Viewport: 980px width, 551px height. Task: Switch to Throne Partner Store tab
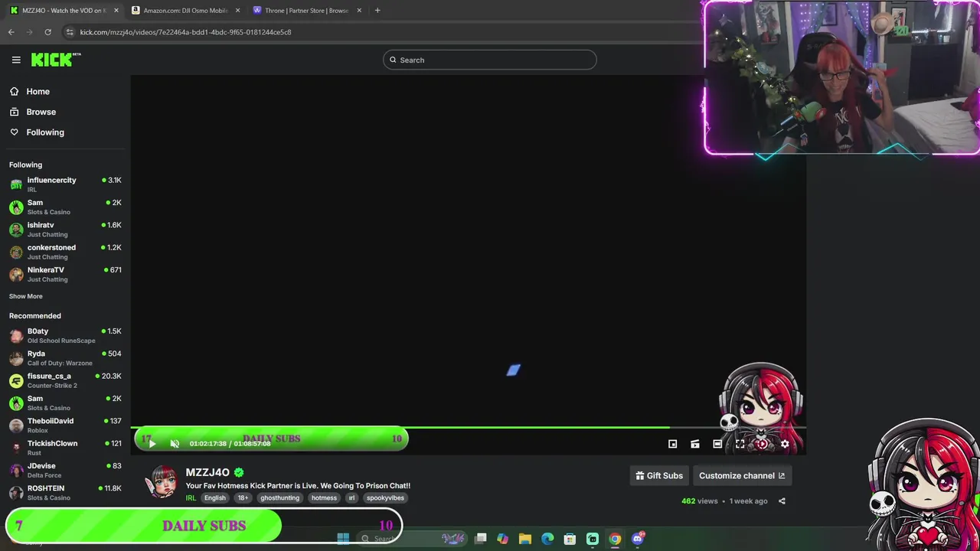pyautogui.click(x=305, y=11)
